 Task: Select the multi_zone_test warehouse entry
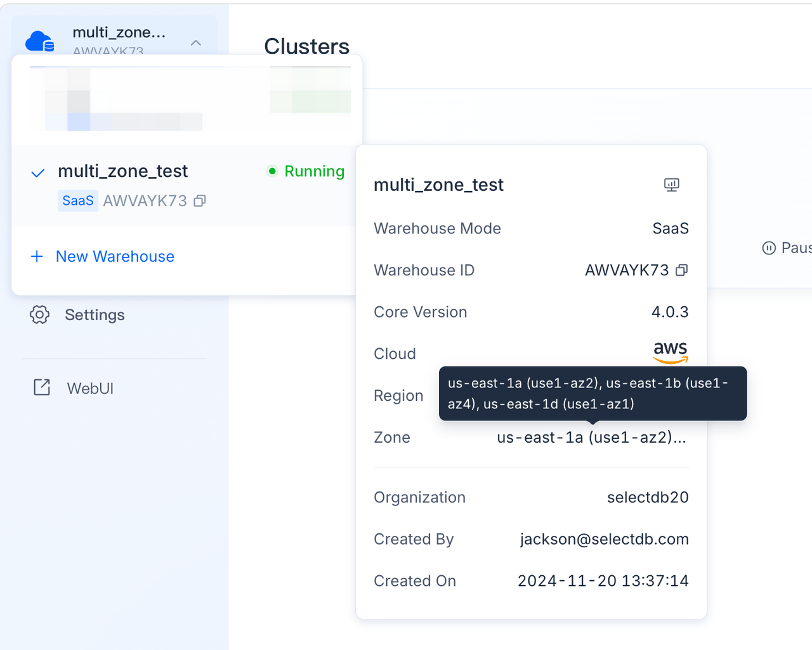pyautogui.click(x=123, y=171)
